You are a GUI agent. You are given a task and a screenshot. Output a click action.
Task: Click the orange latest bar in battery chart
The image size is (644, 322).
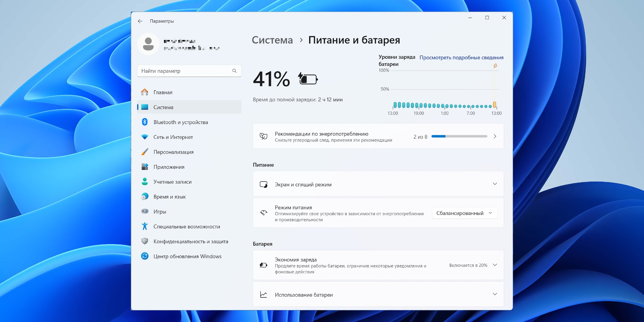pos(495,105)
